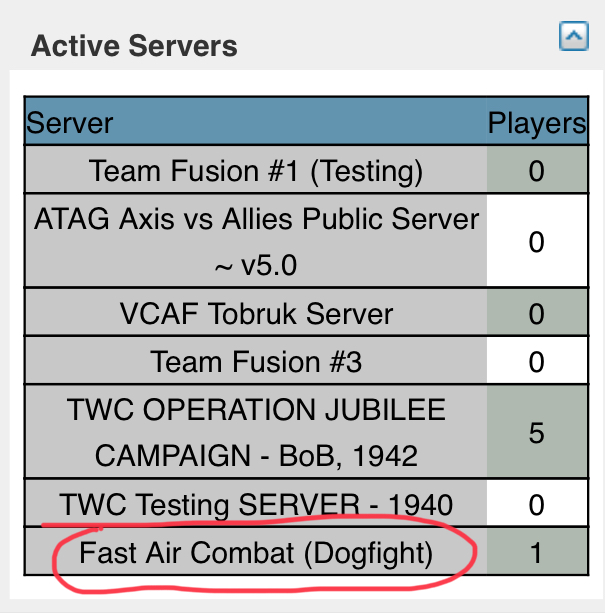605x613 pixels.
Task: Select TWC OPERATION JUBILEE CAMPAIGN server
Action: [x=256, y=432]
